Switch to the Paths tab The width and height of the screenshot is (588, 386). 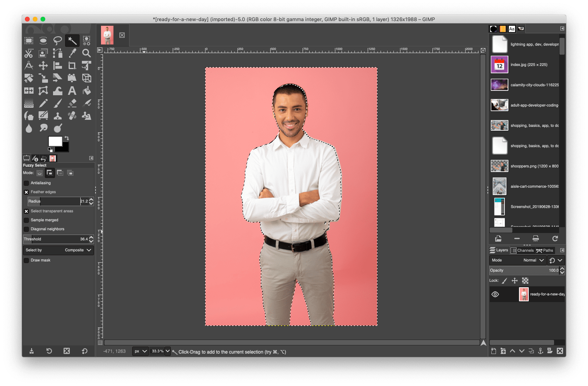[545, 251]
